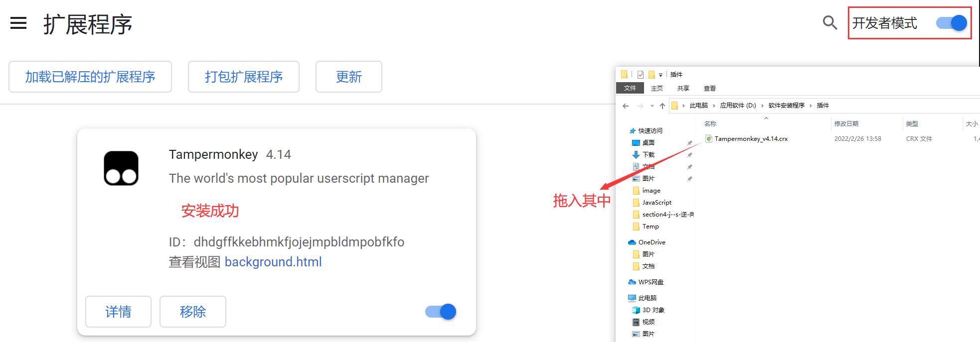Click 移除 to remove Tampermonkey
Screen dimensions: 980x342
(x=192, y=312)
